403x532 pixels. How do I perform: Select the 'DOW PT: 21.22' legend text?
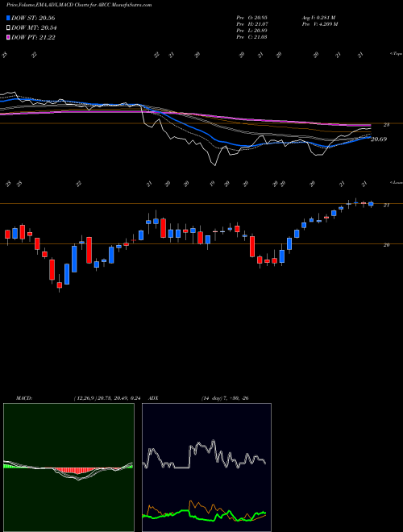click(33, 37)
